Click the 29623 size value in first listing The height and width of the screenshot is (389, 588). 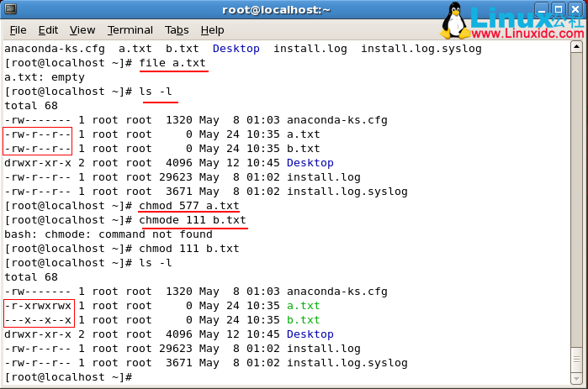tap(176, 177)
